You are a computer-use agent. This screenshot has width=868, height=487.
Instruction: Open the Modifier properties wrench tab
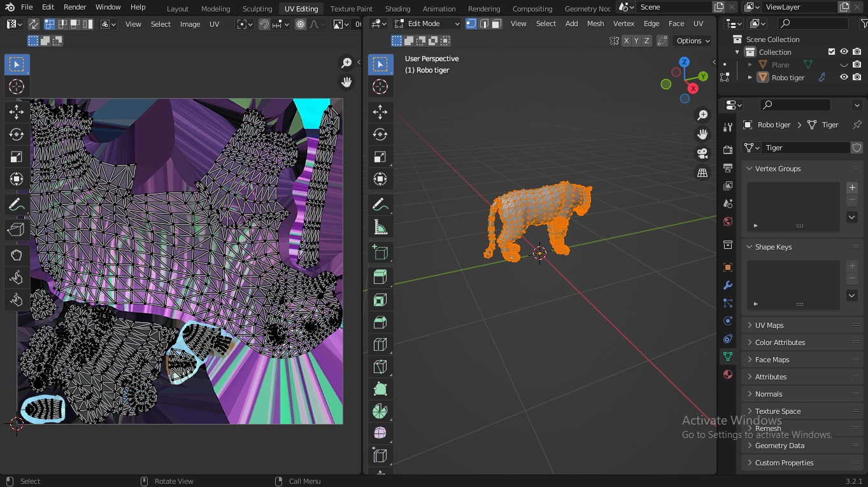(x=728, y=285)
